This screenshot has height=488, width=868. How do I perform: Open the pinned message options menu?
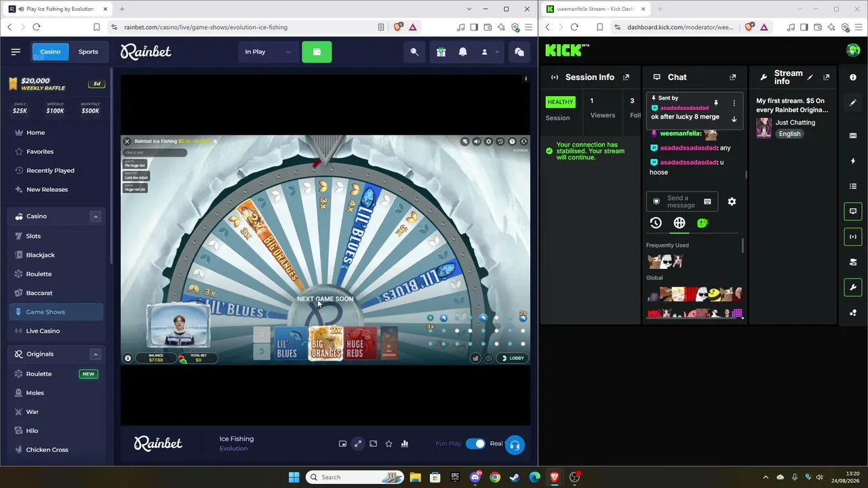734,103
